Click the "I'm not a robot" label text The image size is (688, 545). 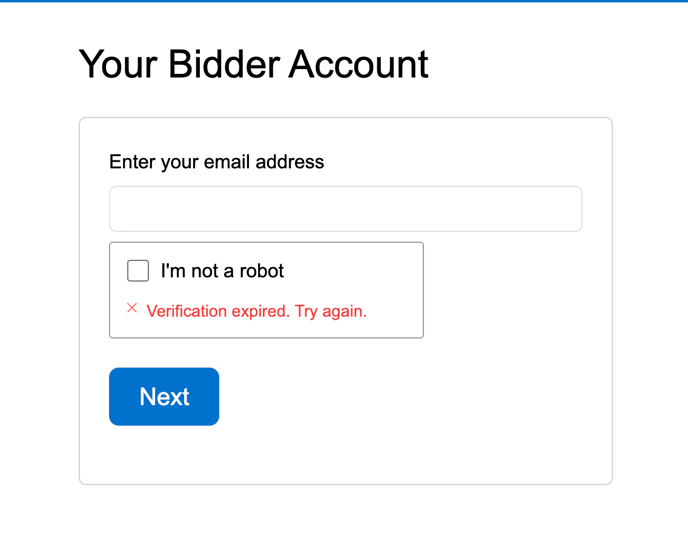tap(222, 271)
